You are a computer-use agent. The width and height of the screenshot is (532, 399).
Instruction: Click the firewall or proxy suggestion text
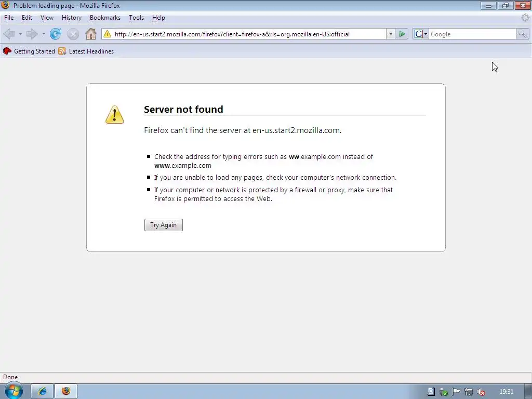point(273,194)
